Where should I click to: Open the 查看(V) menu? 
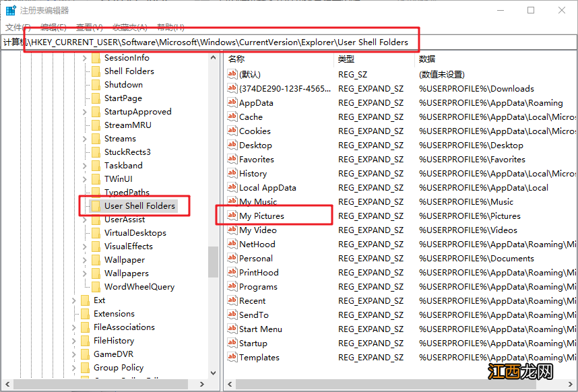[89, 27]
